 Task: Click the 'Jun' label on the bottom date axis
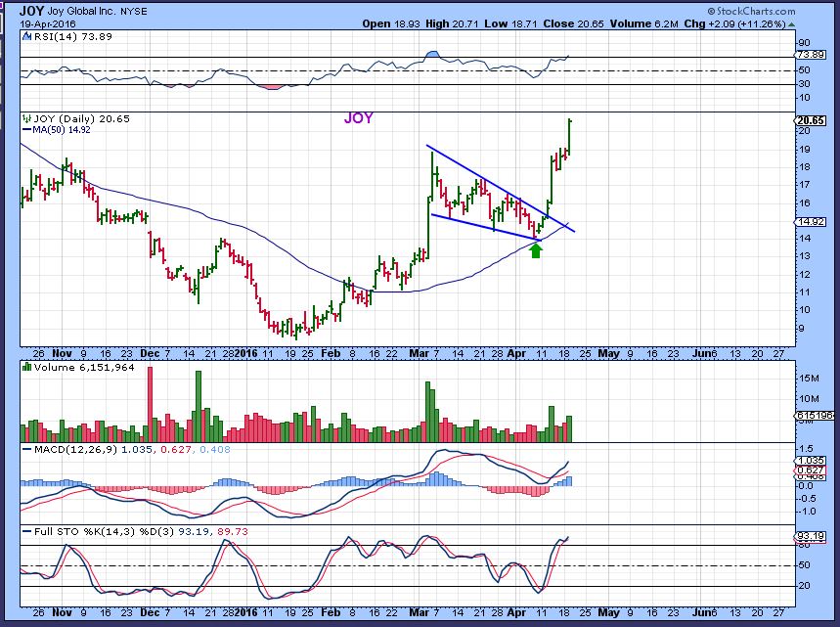tap(701, 612)
